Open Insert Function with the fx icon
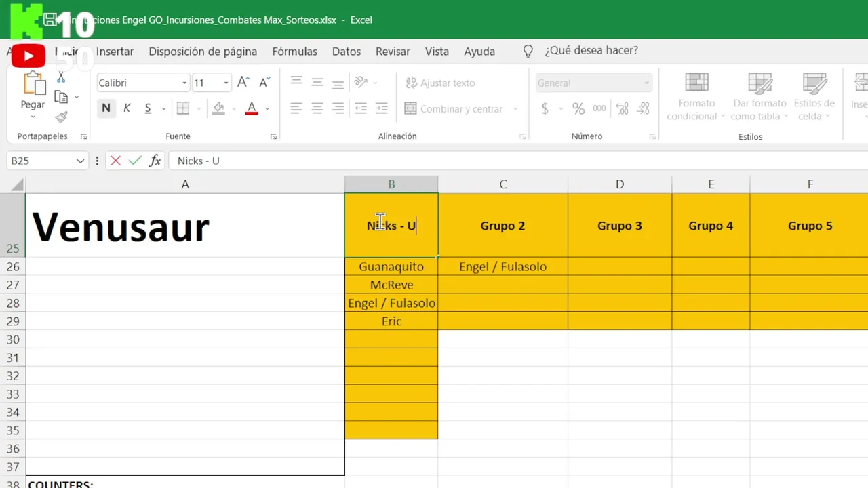 (x=155, y=161)
